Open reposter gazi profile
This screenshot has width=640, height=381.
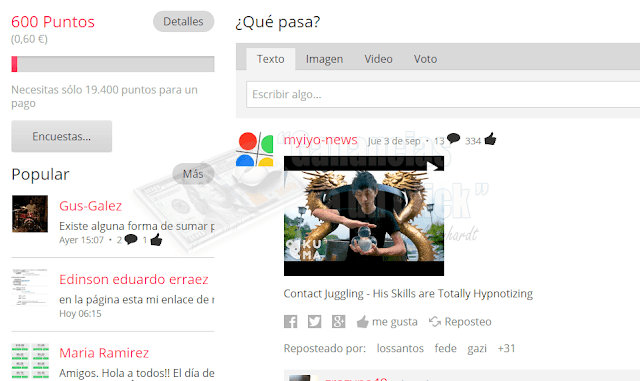(477, 348)
